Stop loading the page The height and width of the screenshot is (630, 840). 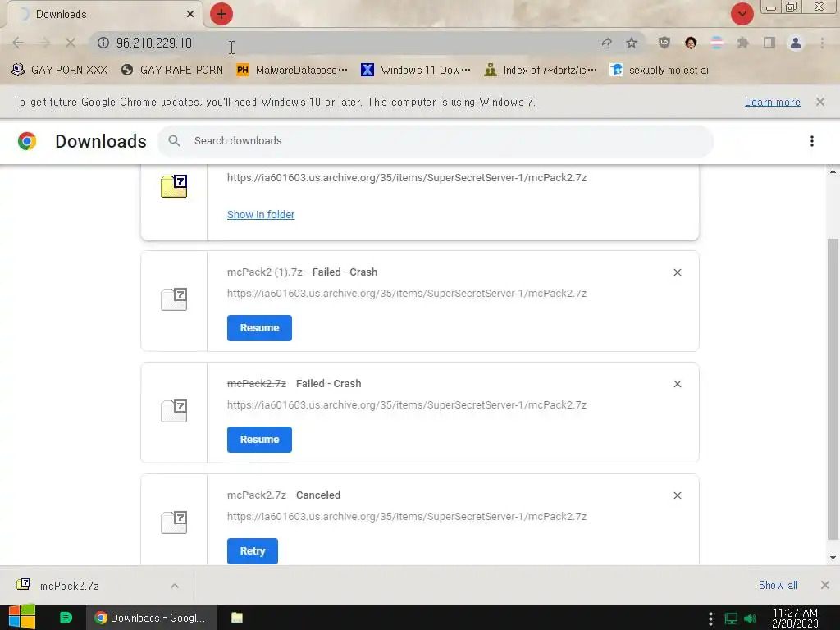(71, 43)
